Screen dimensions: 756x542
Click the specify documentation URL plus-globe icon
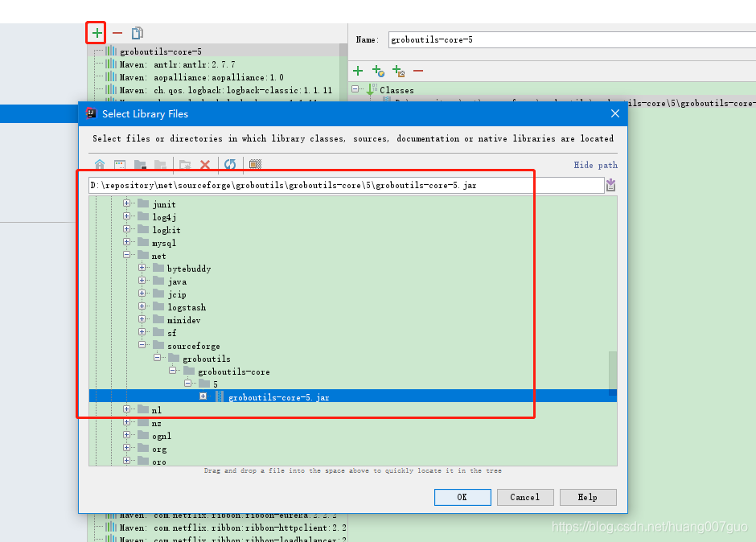(x=378, y=71)
